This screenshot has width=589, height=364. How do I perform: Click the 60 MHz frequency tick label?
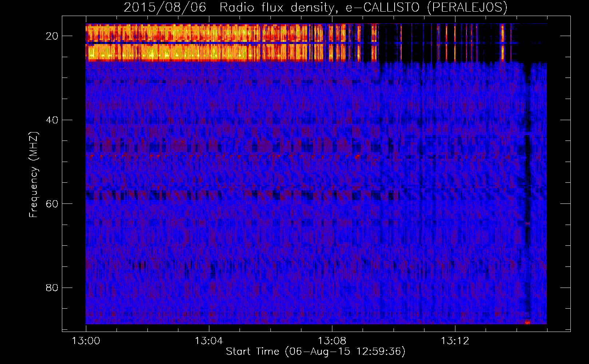pyautogui.click(x=52, y=204)
